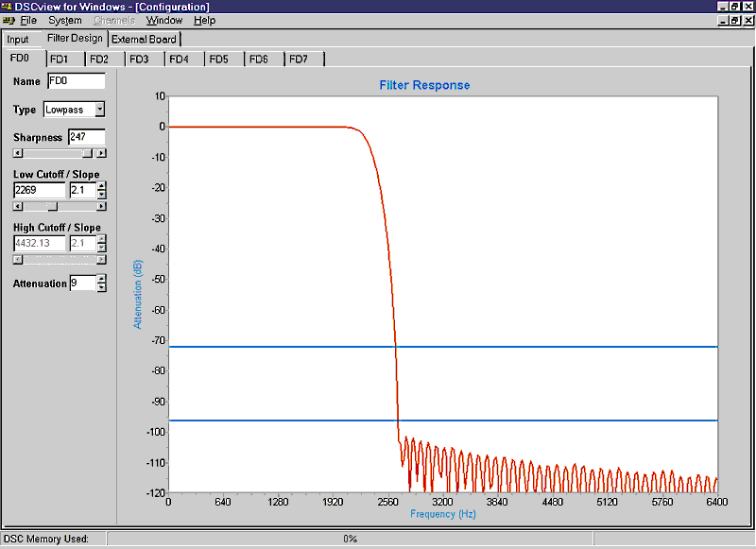Decrease the Attenuation value with its down arrow
756x549 pixels.
click(x=99, y=287)
